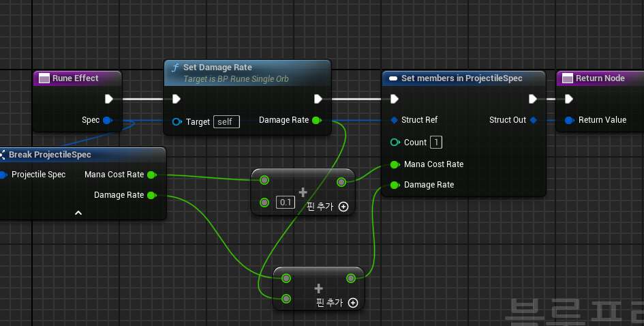Click the Return Node header icon
This screenshot has height=326, width=644.
tap(567, 78)
